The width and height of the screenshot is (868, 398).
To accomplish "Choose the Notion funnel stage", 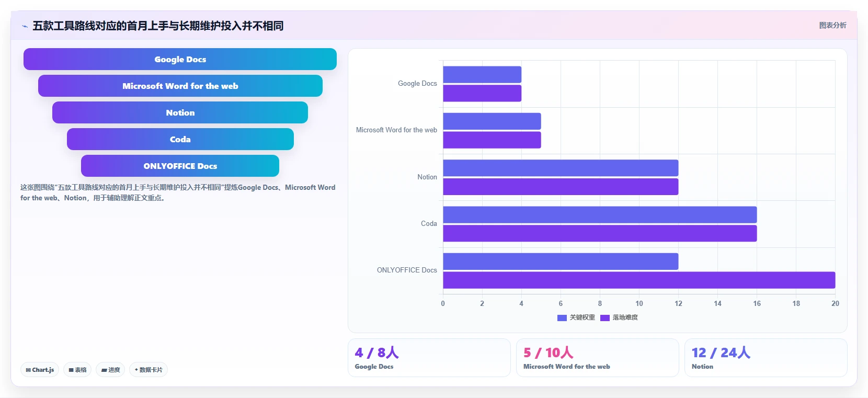I will click(180, 112).
